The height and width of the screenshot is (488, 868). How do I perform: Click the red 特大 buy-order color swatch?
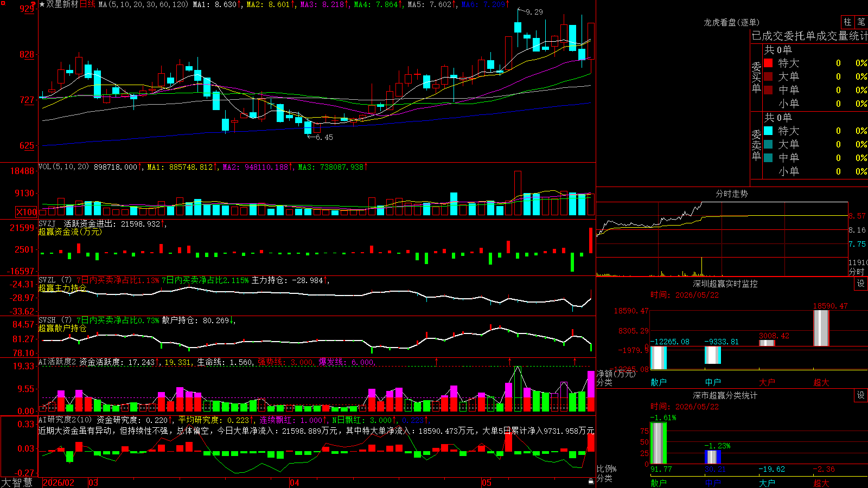tap(768, 63)
